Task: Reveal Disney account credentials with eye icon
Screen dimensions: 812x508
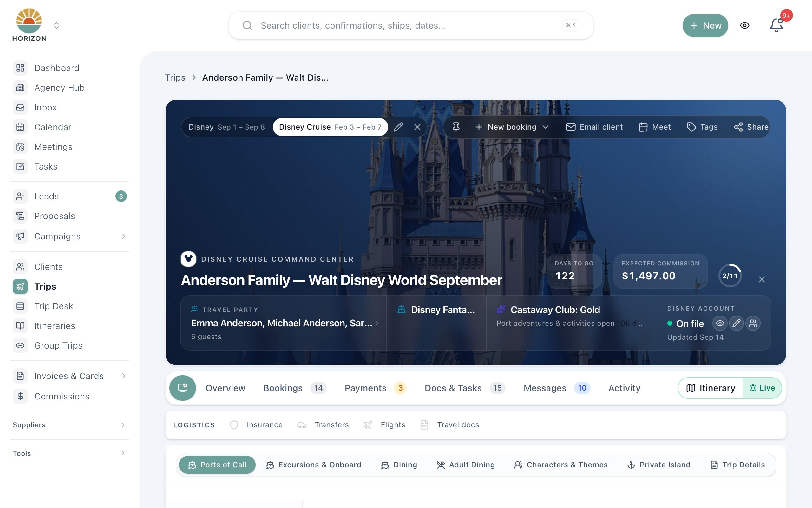Action: (x=720, y=323)
